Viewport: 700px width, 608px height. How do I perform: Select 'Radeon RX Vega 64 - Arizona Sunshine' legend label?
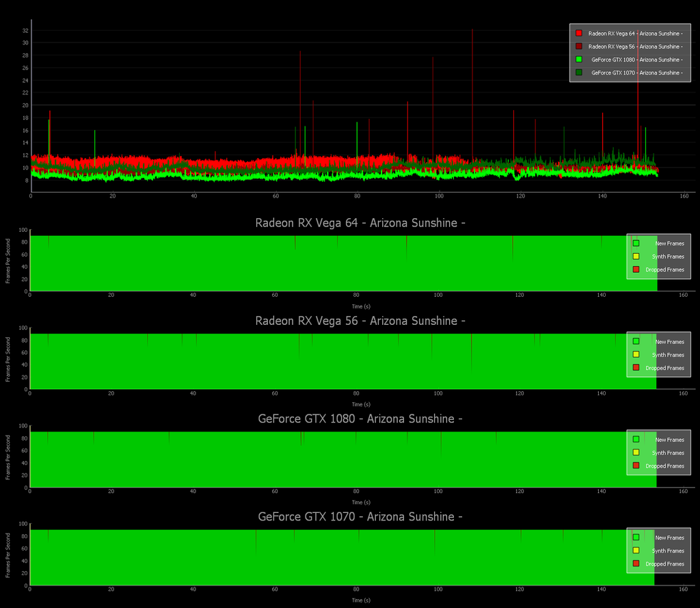635,34
